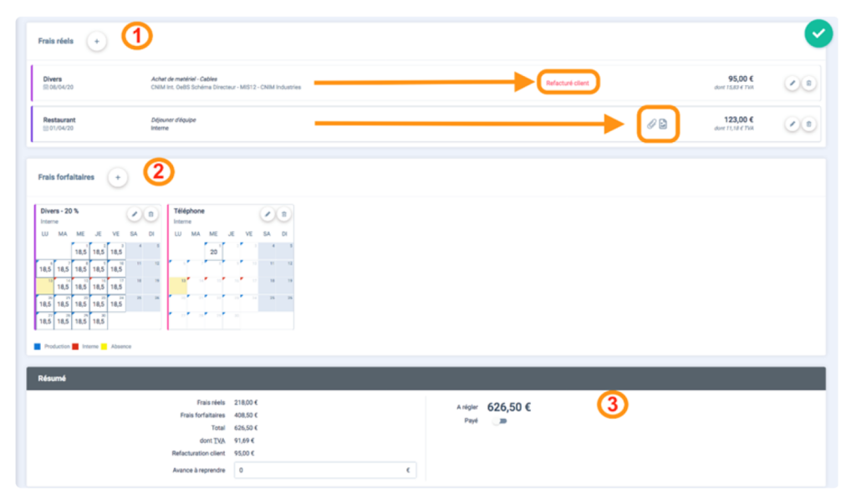The height and width of the screenshot is (504, 856).
Task: Delete the Divers cables expense row
Action: point(808,83)
